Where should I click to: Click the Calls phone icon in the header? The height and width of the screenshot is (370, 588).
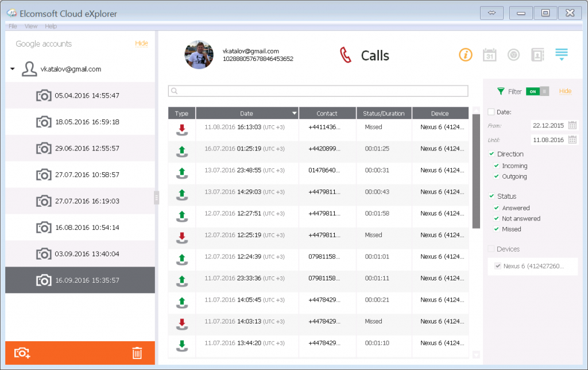pyautogui.click(x=345, y=55)
